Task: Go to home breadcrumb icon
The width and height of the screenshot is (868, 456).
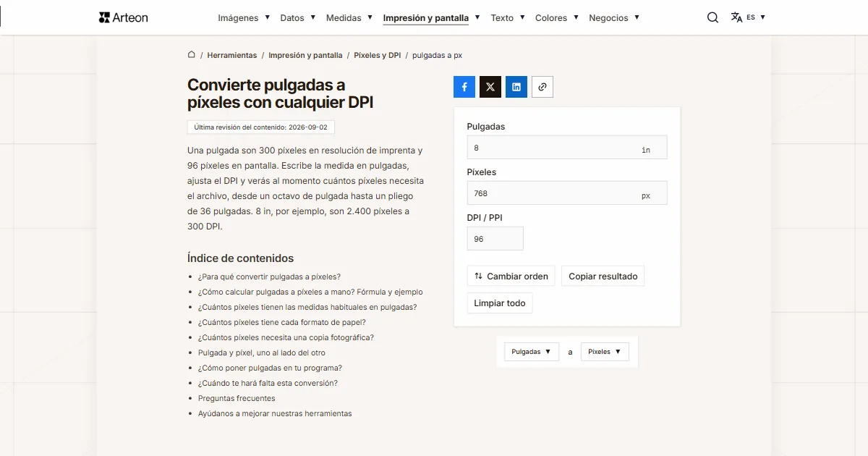Action: pos(192,54)
